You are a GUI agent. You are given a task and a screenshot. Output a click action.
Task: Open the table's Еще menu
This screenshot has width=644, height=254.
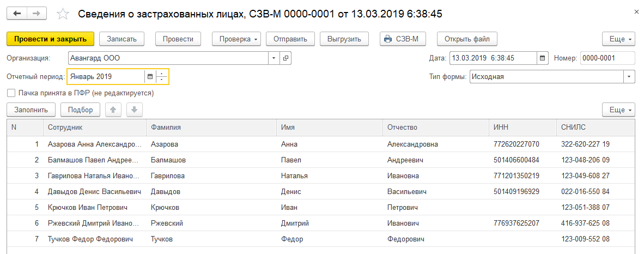(619, 110)
